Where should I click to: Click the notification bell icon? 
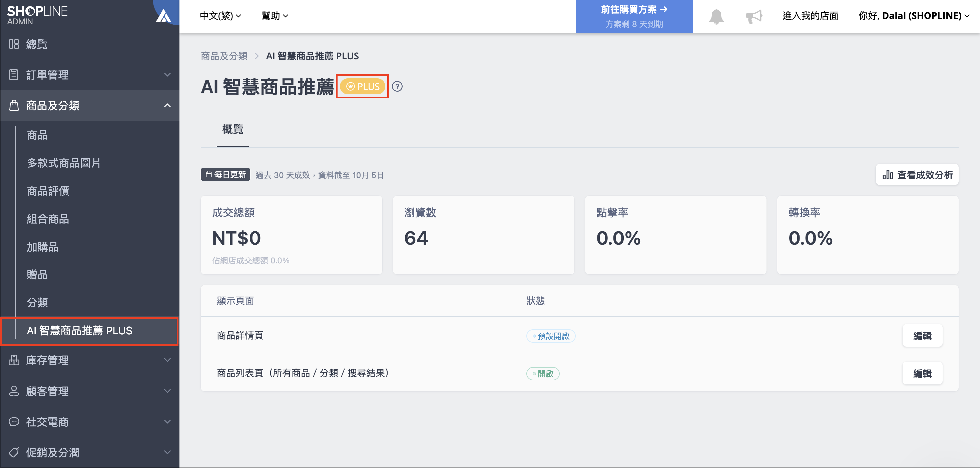(716, 16)
